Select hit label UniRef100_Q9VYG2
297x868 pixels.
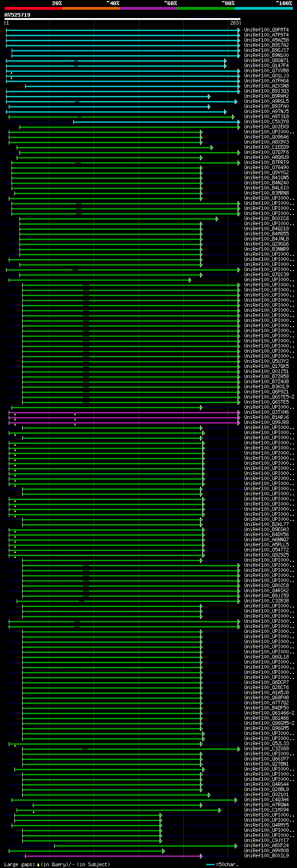[266, 173]
